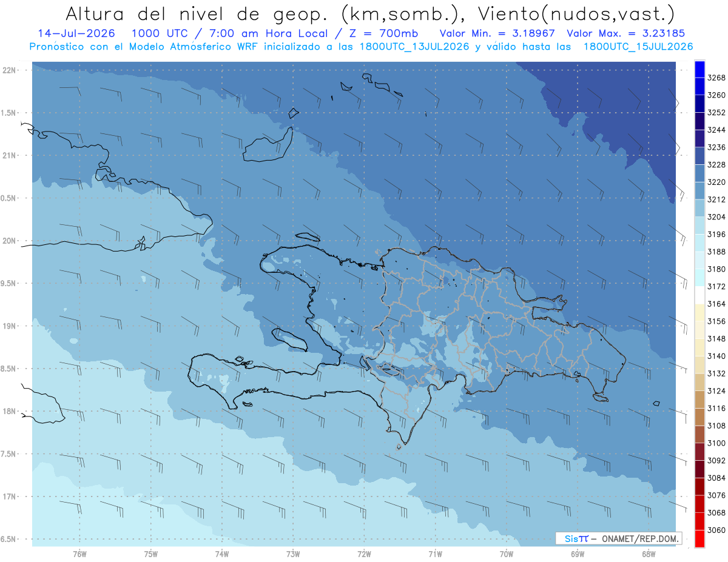This screenshot has height=562, width=728.
Task: Click latitude label 19N
Action: click(x=10, y=326)
